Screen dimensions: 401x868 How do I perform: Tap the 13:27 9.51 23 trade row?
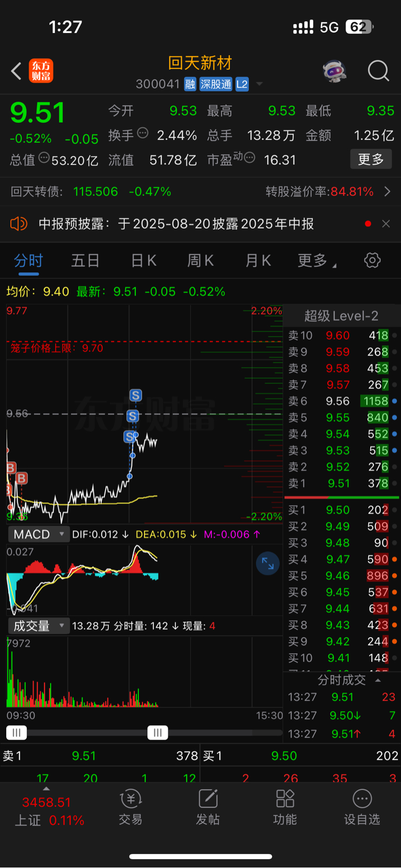(342, 697)
